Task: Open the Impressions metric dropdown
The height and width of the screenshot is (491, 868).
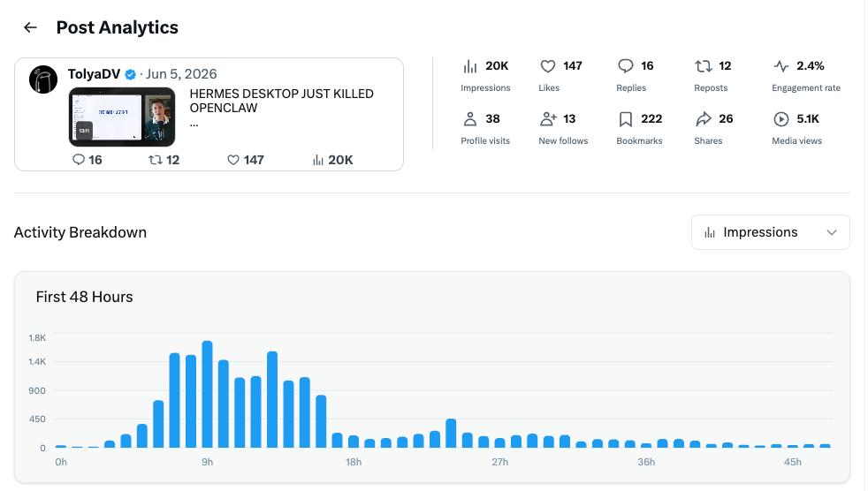Action: tap(770, 232)
